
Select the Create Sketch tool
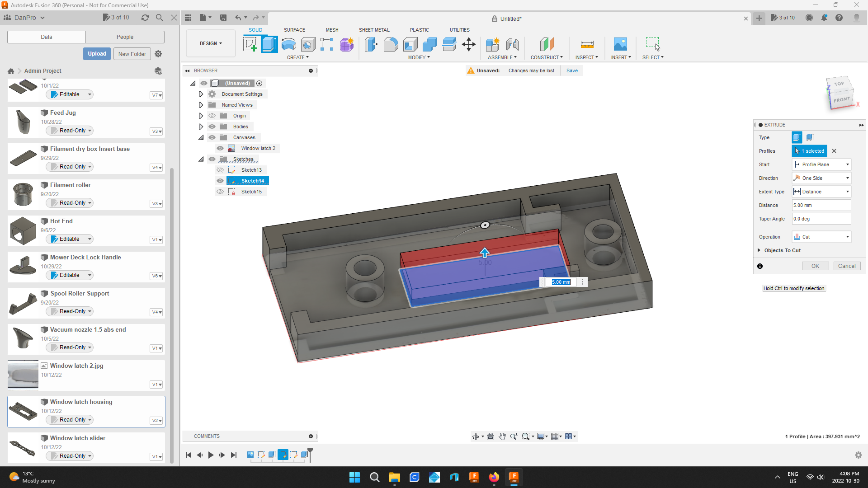click(250, 44)
